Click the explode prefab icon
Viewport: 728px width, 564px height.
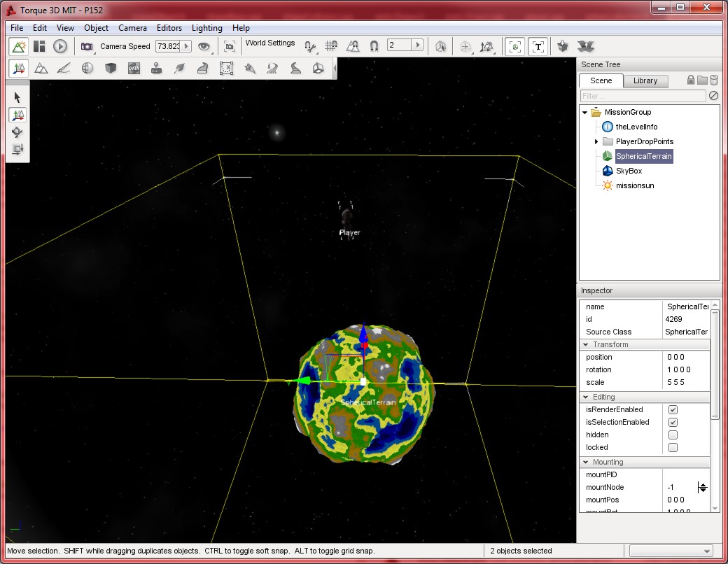coord(586,46)
